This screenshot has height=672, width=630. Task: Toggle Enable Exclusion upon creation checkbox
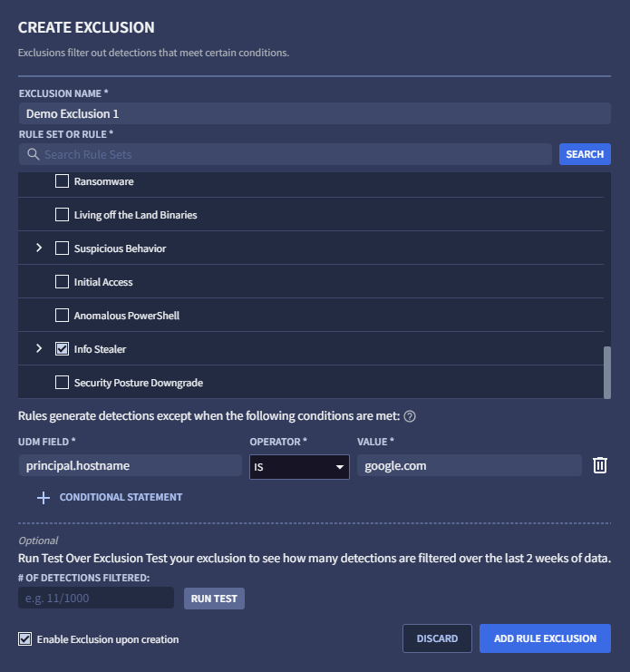24,639
